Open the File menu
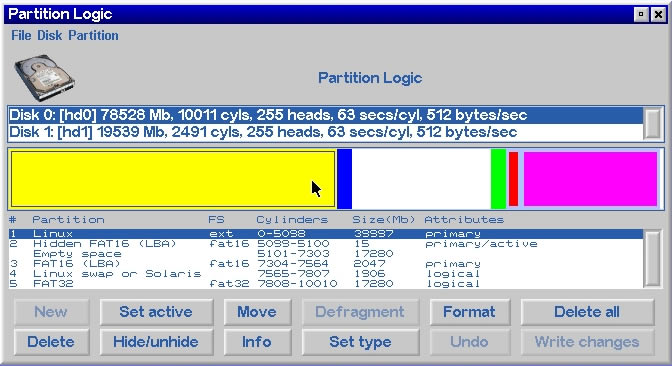This screenshot has width=672, height=366. tap(21, 36)
